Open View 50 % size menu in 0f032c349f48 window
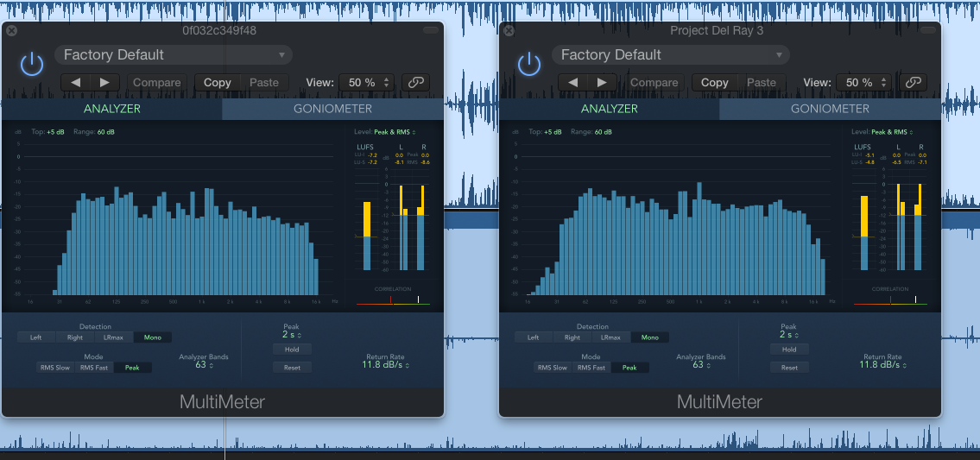Image resolution: width=980 pixels, height=460 pixels. (x=368, y=83)
